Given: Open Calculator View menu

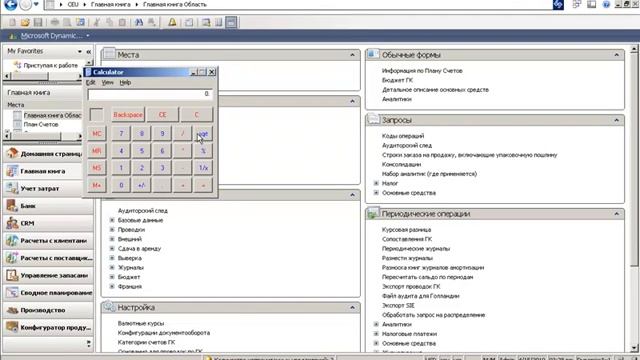Looking at the screenshot, I should pyautogui.click(x=107, y=82).
